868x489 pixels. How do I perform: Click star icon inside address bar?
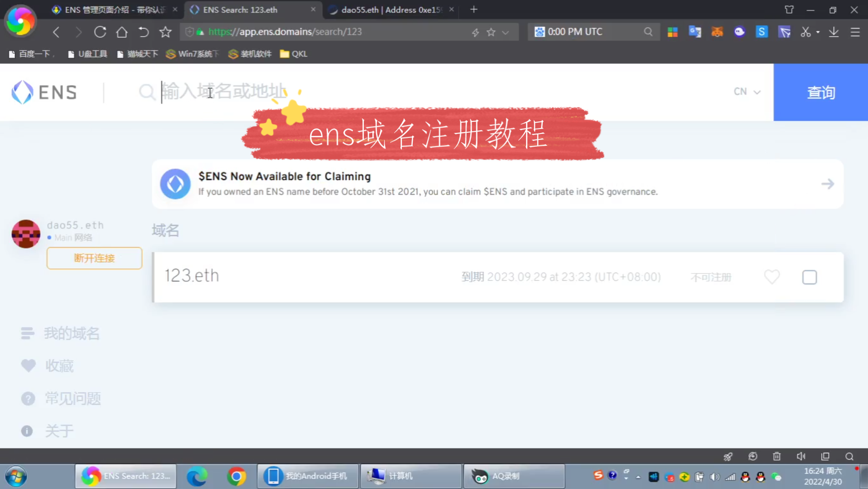pyautogui.click(x=491, y=32)
